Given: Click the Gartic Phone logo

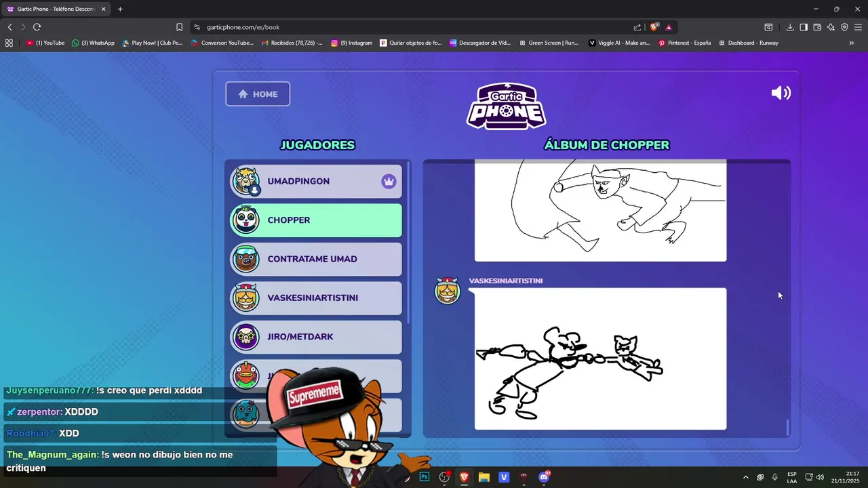Looking at the screenshot, I should point(506,106).
